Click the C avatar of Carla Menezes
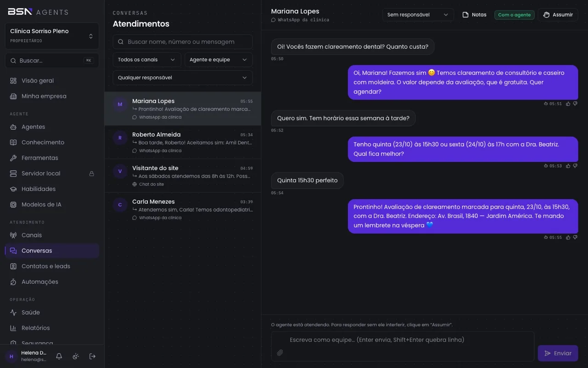Image resolution: width=588 pixels, height=368 pixels. (120, 205)
